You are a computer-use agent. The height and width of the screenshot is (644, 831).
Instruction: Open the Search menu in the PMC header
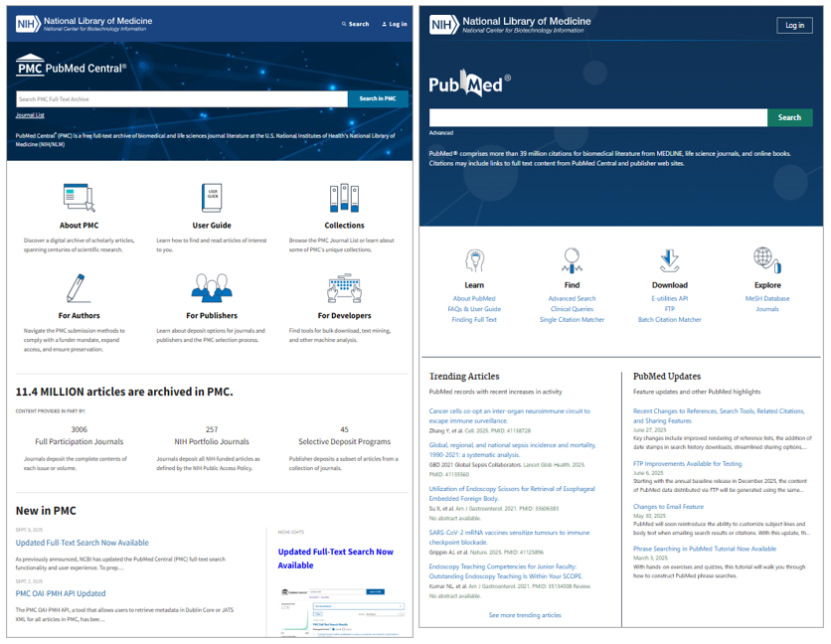355,24
